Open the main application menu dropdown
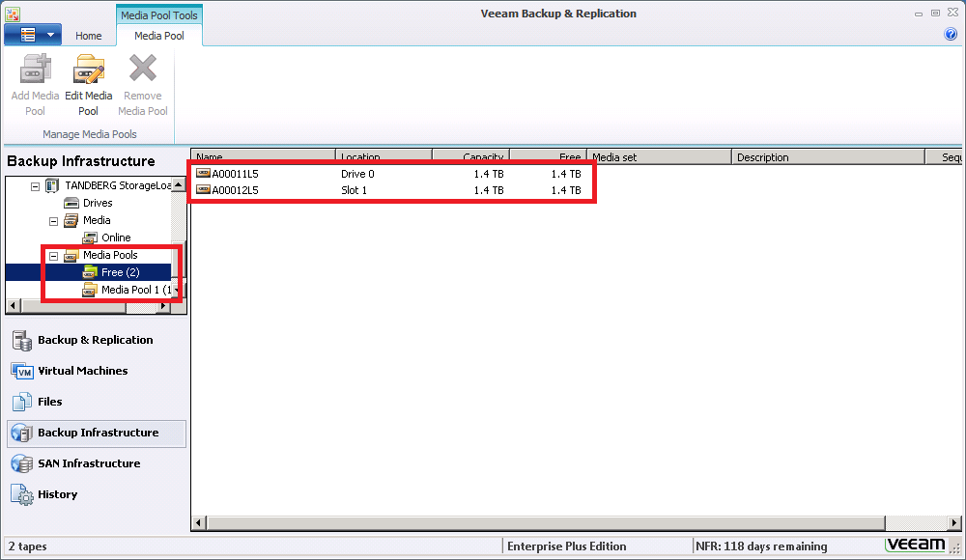 point(33,35)
